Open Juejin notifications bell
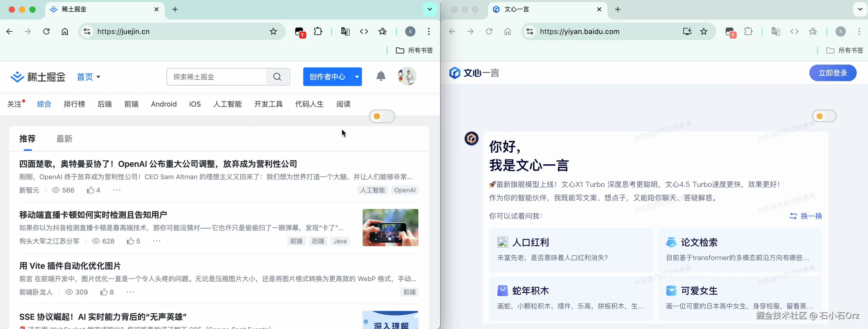 click(x=381, y=76)
